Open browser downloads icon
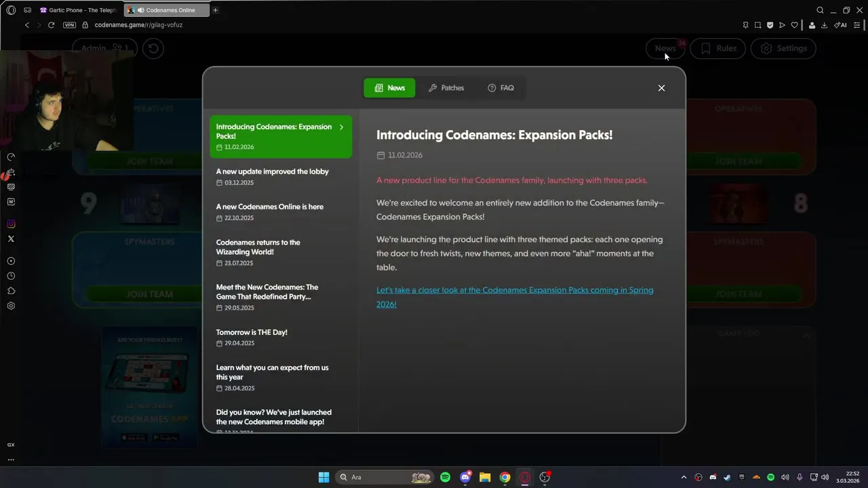 tap(825, 25)
